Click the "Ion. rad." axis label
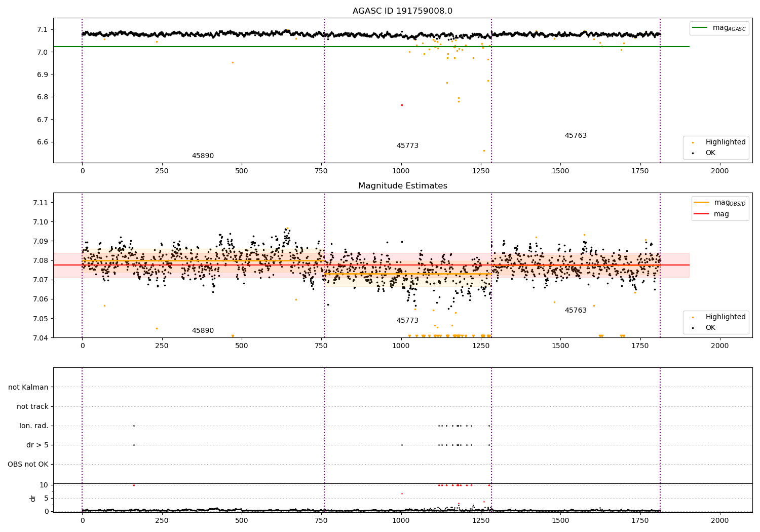Image resolution: width=760 pixels, height=532 pixels. point(34,426)
